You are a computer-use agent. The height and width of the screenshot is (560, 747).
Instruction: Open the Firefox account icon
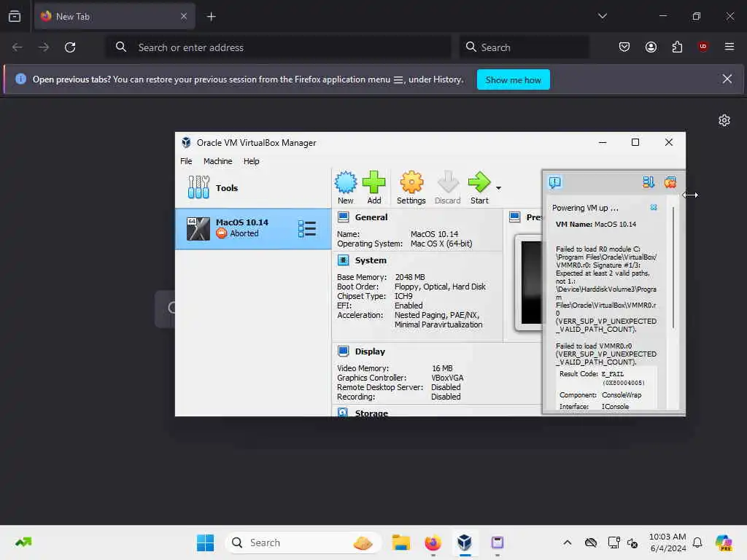(x=651, y=47)
